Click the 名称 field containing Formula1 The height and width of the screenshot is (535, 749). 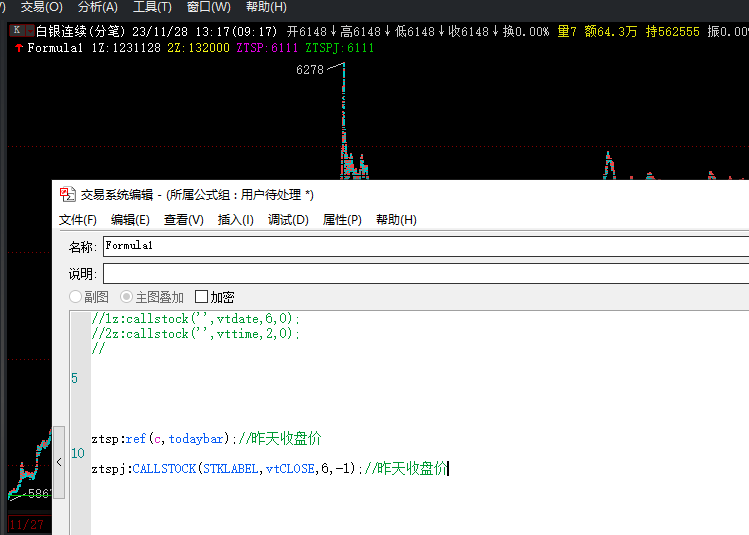tap(426, 246)
